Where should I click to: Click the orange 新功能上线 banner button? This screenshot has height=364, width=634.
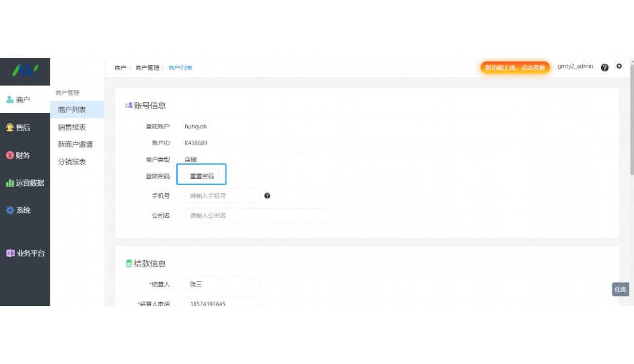click(x=515, y=67)
